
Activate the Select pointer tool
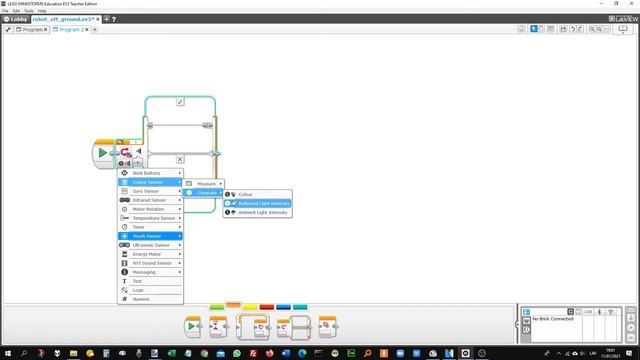coord(533,29)
